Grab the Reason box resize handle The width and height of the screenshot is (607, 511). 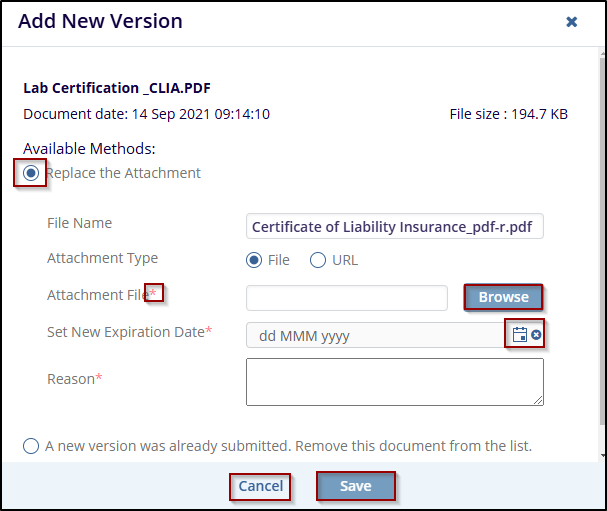click(539, 401)
